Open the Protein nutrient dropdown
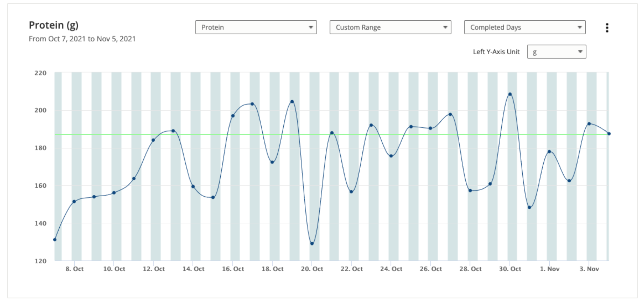This screenshot has height=303, width=644. [256, 27]
